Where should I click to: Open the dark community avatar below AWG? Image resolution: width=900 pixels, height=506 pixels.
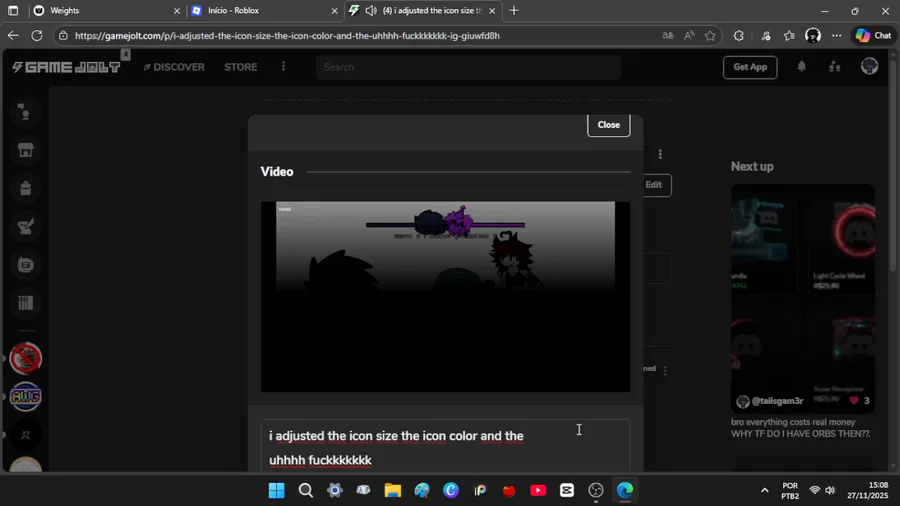pyautogui.click(x=26, y=435)
